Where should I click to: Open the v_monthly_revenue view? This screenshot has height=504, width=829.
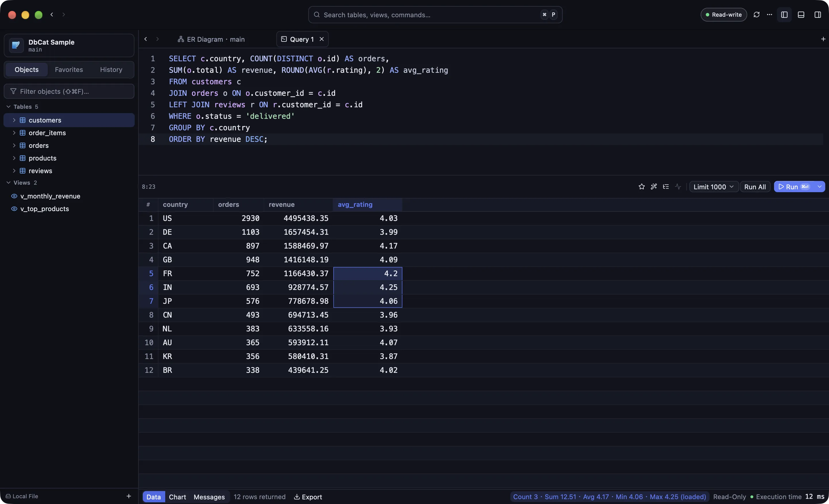50,196
